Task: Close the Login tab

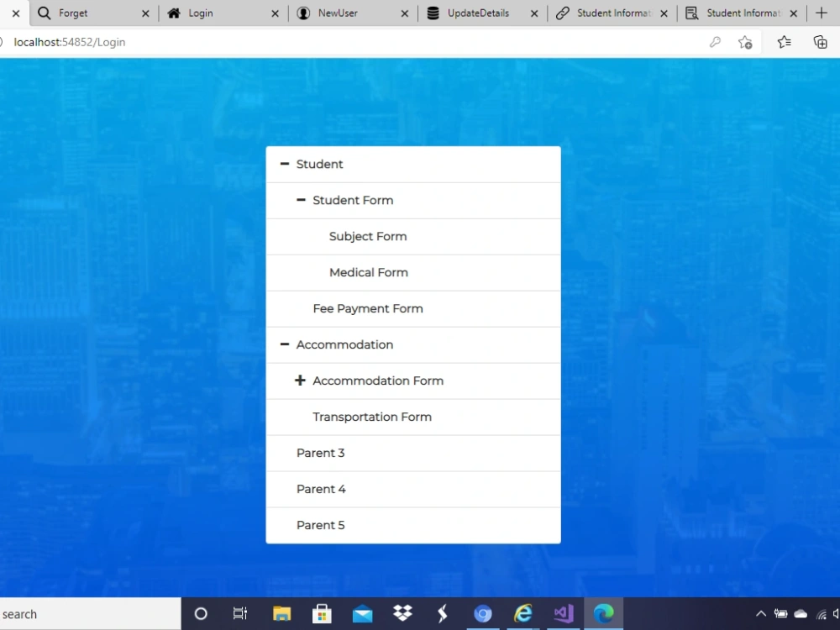Action: [275, 13]
